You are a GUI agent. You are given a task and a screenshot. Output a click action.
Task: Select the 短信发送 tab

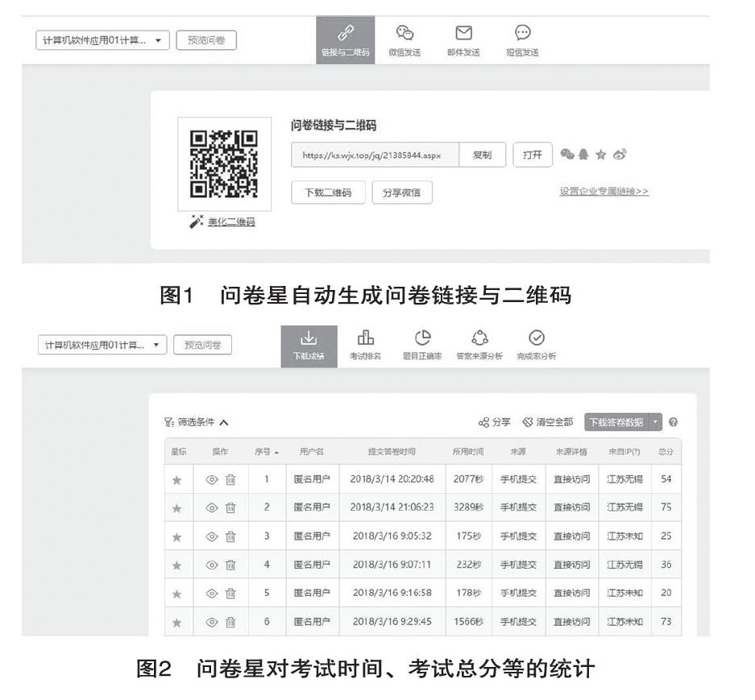pos(522,40)
